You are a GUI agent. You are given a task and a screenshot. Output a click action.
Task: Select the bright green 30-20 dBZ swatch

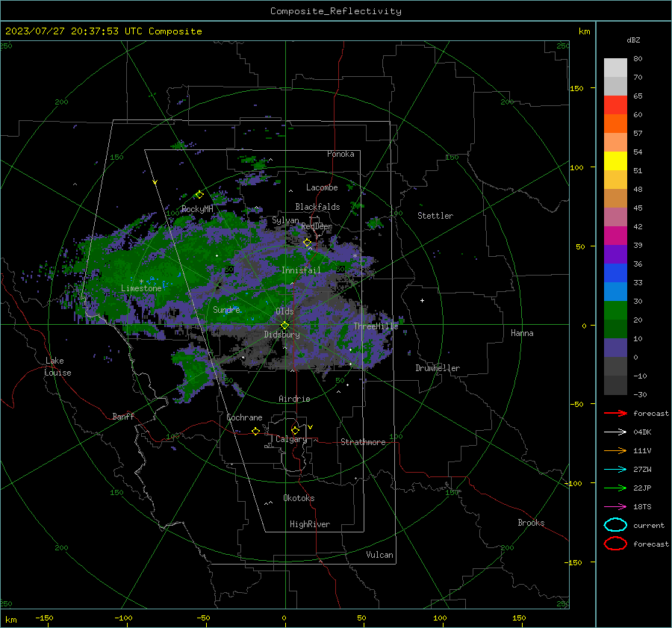click(615, 311)
